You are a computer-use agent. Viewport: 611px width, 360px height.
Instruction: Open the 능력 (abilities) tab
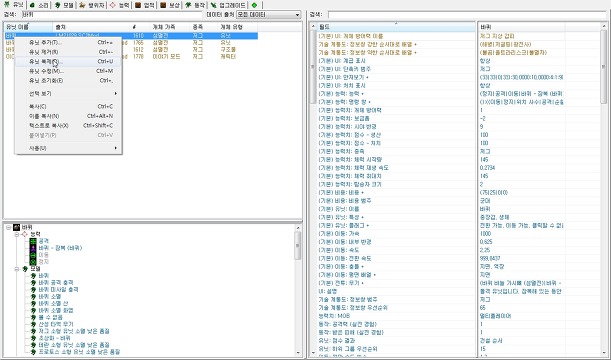pos(119,5)
